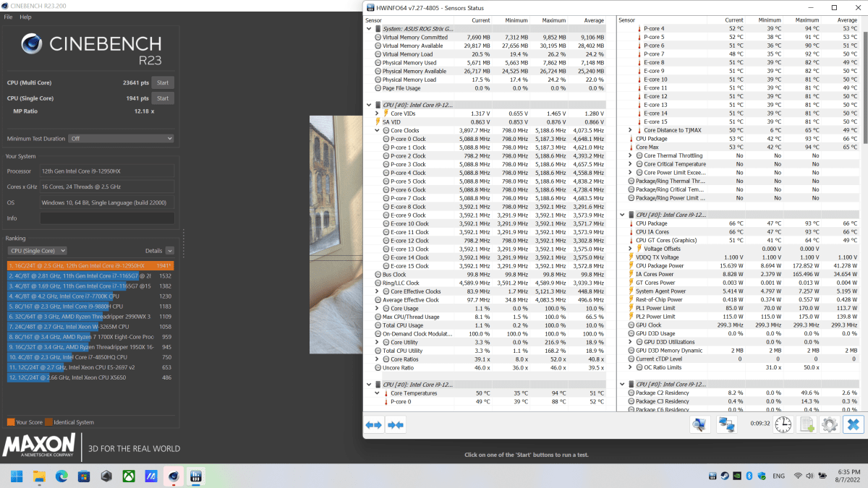Open the File menu in Cinebench
The image size is (868, 488).
[9, 17]
